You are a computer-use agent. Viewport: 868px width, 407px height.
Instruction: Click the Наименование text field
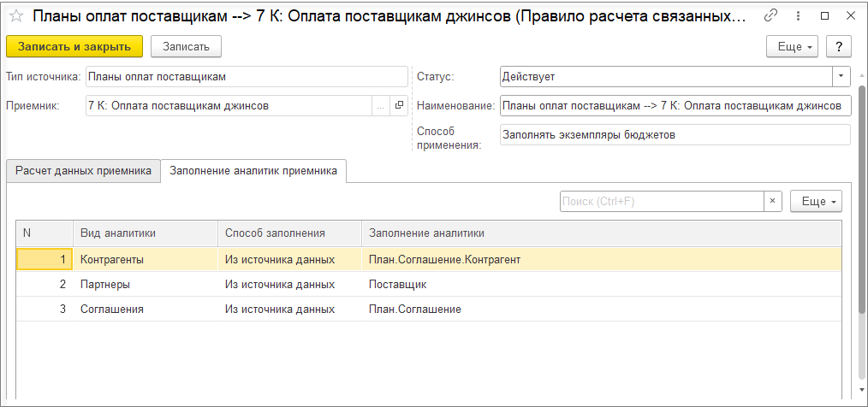(x=675, y=106)
